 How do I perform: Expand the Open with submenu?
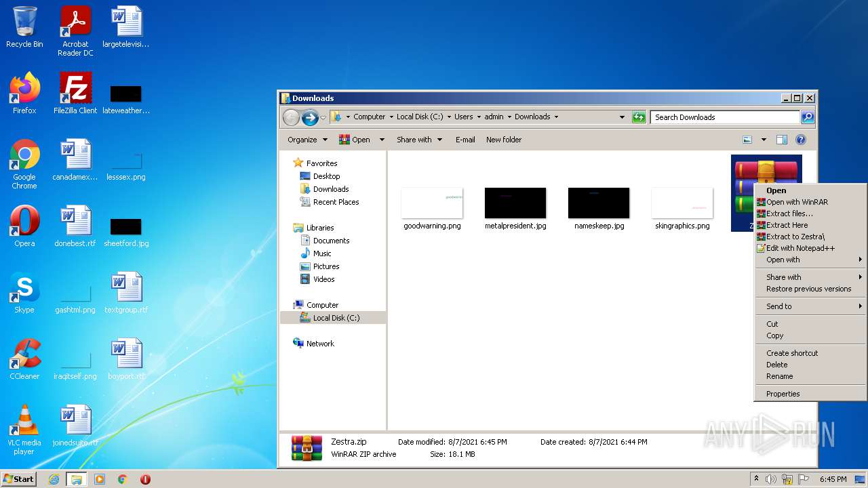point(810,260)
